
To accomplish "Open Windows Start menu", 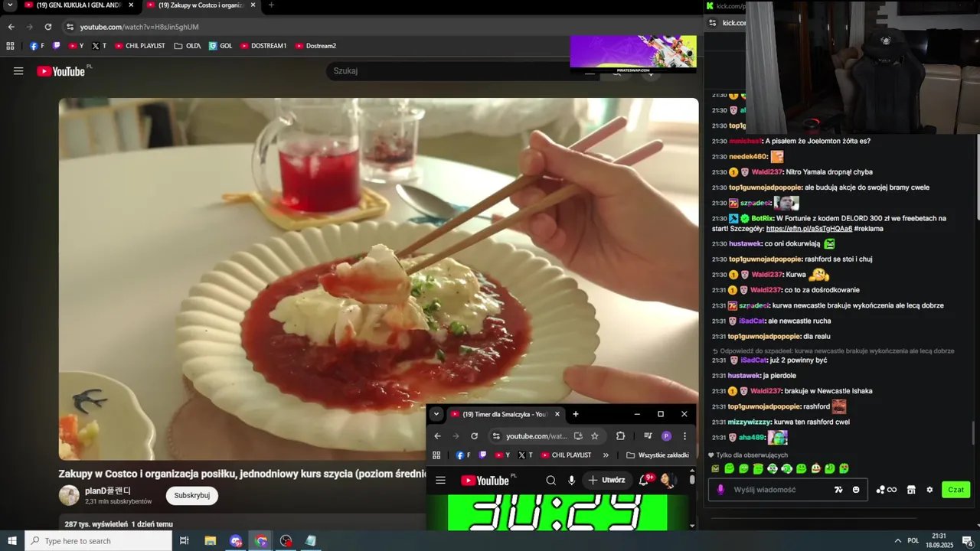I will [x=11, y=541].
